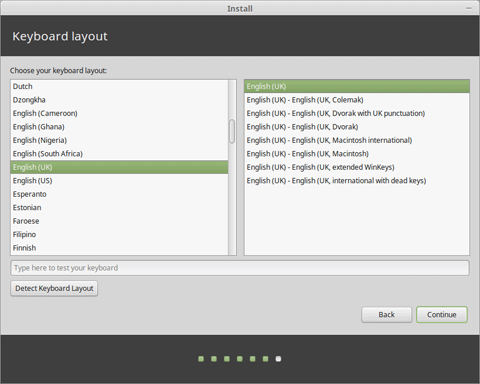This screenshot has height=384, width=480.
Task: Click Detect Keyboard Layout button
Action: (x=54, y=288)
